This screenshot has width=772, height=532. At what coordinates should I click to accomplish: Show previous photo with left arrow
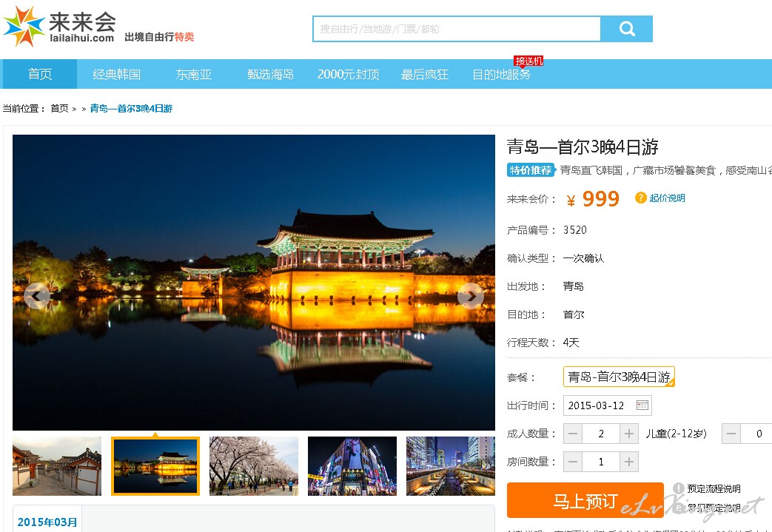coord(36,296)
